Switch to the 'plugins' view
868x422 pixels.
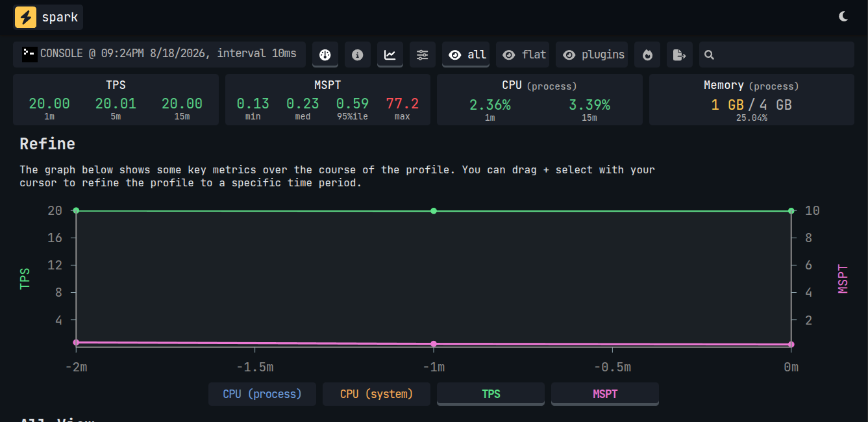[592, 55]
